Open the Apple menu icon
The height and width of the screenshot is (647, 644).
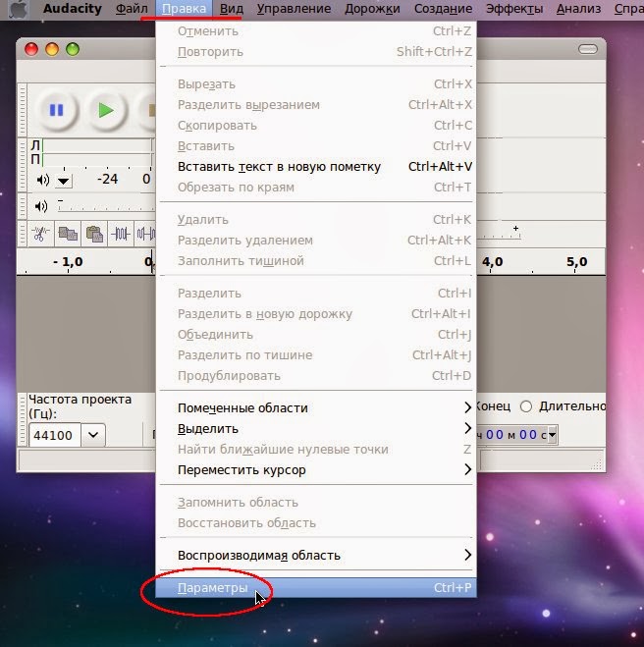tap(18, 10)
